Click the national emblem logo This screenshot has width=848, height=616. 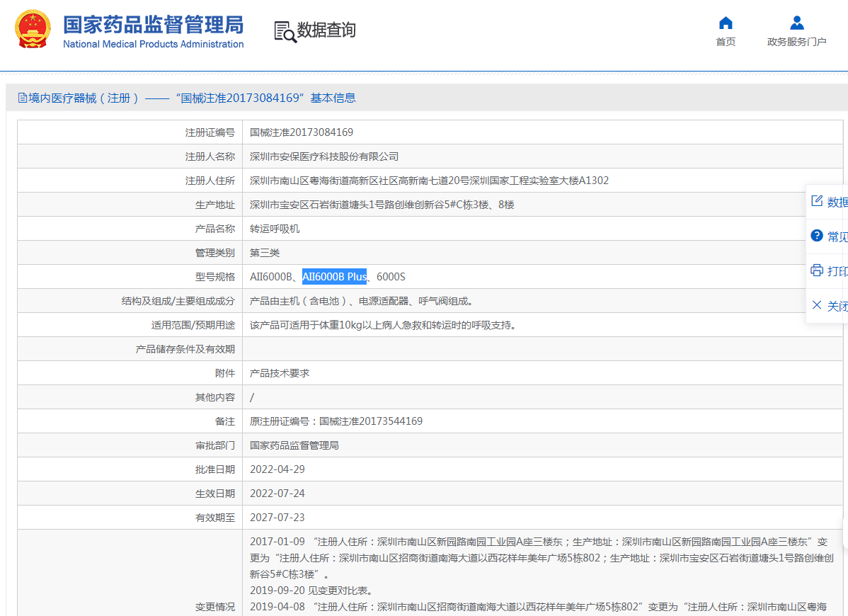[x=33, y=29]
